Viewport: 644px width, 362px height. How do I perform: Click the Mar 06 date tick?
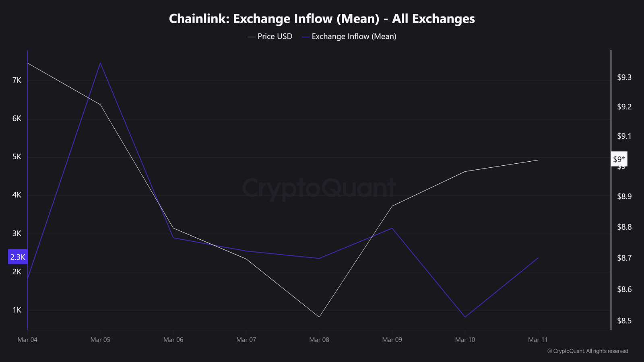coord(173,340)
